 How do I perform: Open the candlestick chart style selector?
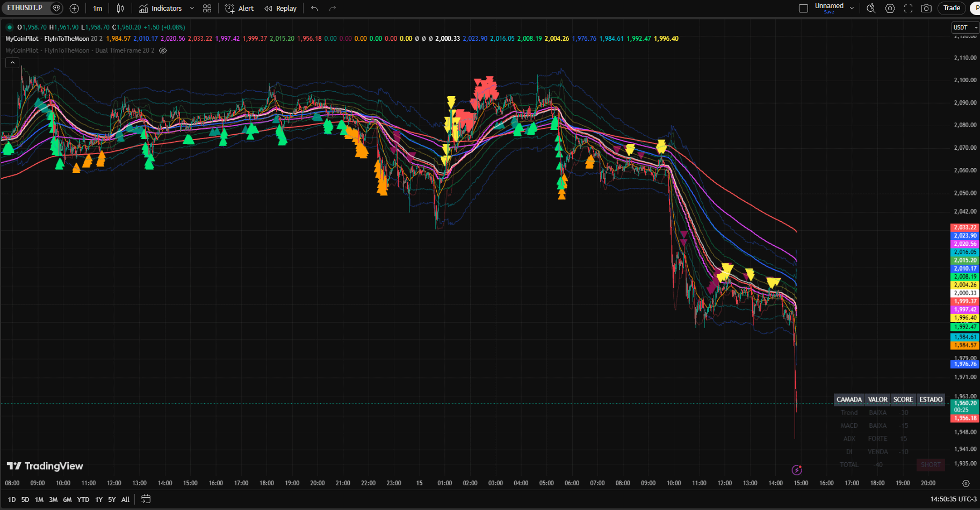pos(120,9)
